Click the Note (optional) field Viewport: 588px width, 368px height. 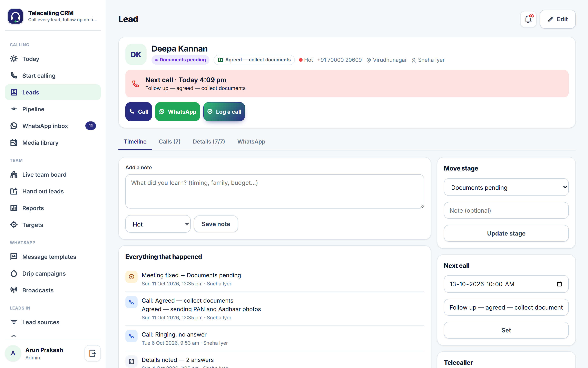click(506, 211)
